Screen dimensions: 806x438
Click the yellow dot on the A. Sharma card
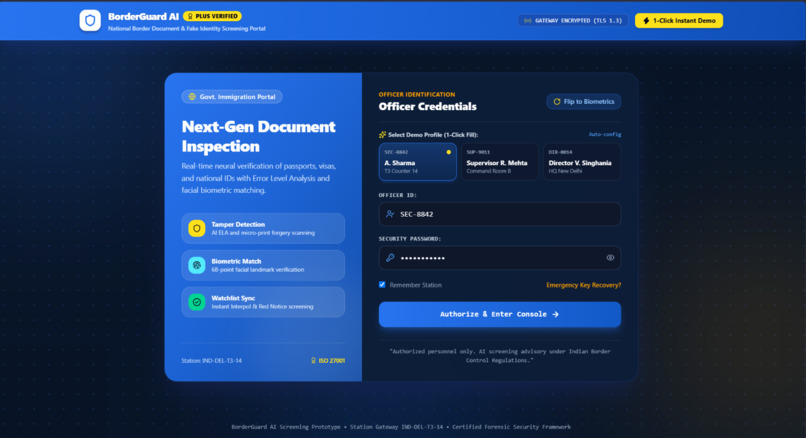click(x=449, y=152)
